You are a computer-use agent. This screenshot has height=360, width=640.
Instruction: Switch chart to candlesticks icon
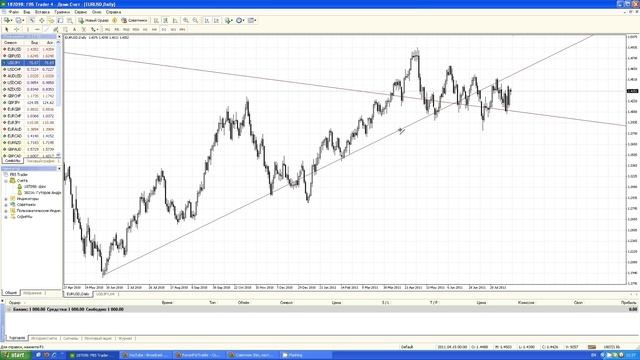[165, 20]
